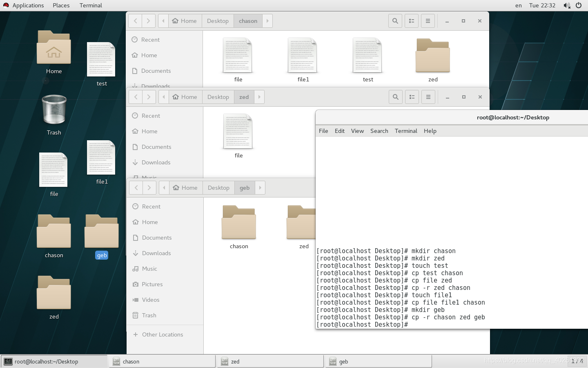Expand the path bar left arrow in the geb window

tap(164, 188)
